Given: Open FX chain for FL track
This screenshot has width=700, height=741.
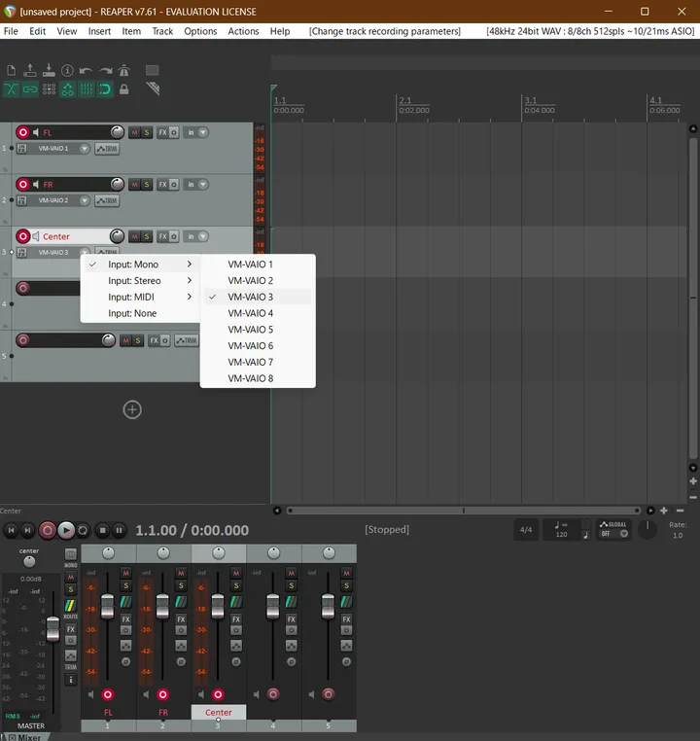Looking at the screenshot, I should pyautogui.click(x=162, y=132).
